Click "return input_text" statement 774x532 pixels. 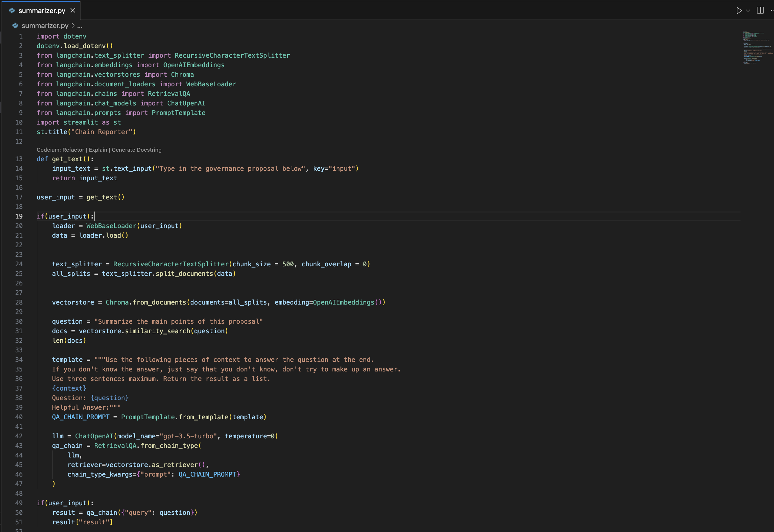click(84, 178)
